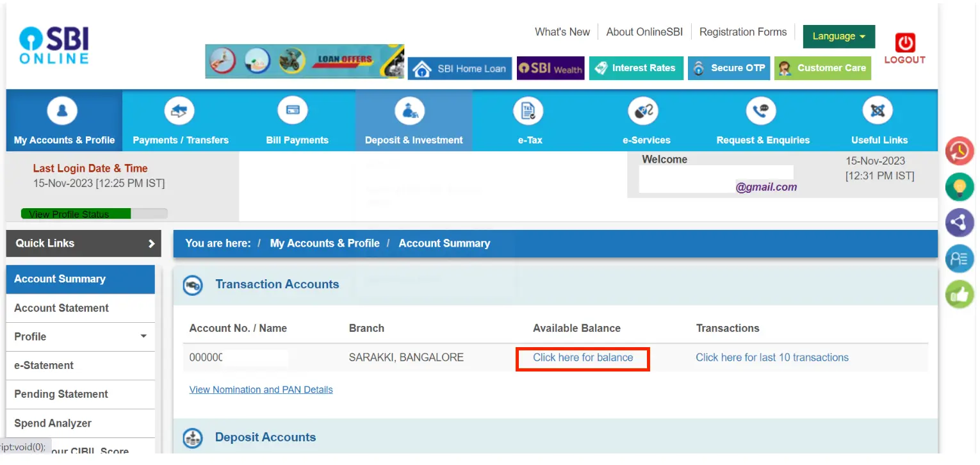Click the green lightbulb side icon
Viewport: 980px width, 465px height.
960,187
